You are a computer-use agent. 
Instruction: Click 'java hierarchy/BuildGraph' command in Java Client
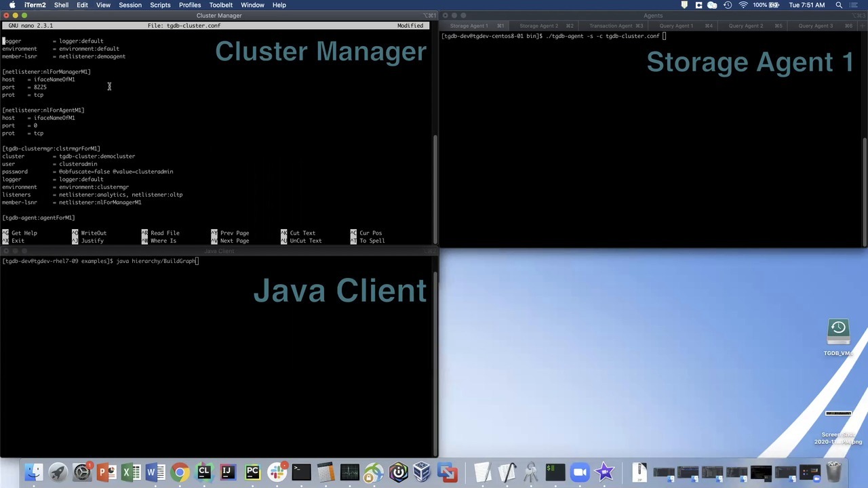[x=156, y=261]
